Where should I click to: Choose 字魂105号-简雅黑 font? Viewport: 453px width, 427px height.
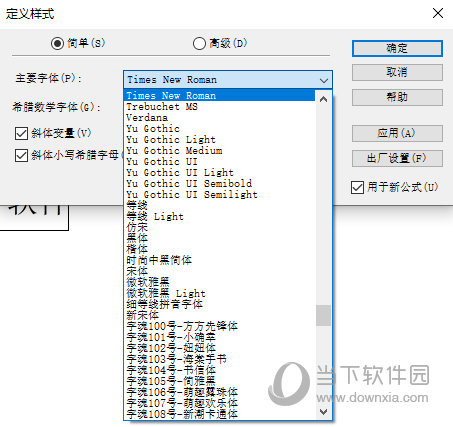[220, 381]
